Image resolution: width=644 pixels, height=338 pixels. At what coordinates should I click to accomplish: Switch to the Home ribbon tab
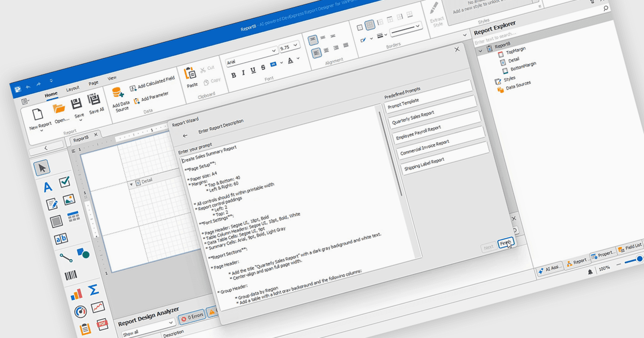click(51, 94)
